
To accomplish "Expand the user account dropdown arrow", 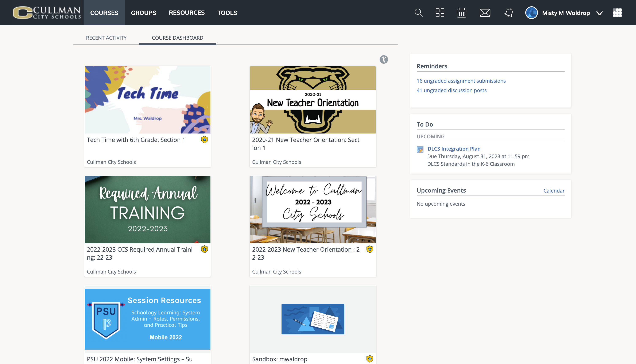I will pyautogui.click(x=599, y=13).
